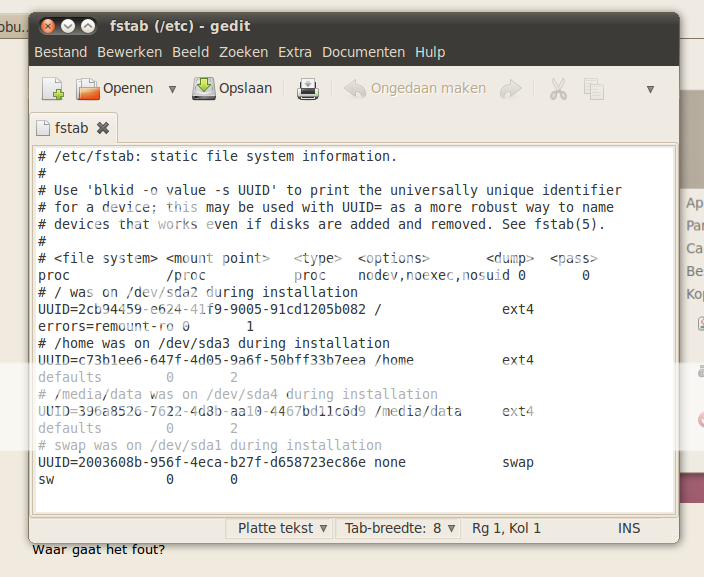Viewport: 704px width, 577px height.
Task: Click the Openen folder icon
Action: (x=88, y=88)
